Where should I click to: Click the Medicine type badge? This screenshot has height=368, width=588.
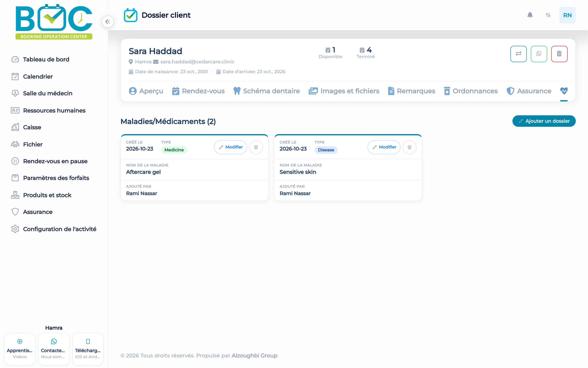coord(174,150)
